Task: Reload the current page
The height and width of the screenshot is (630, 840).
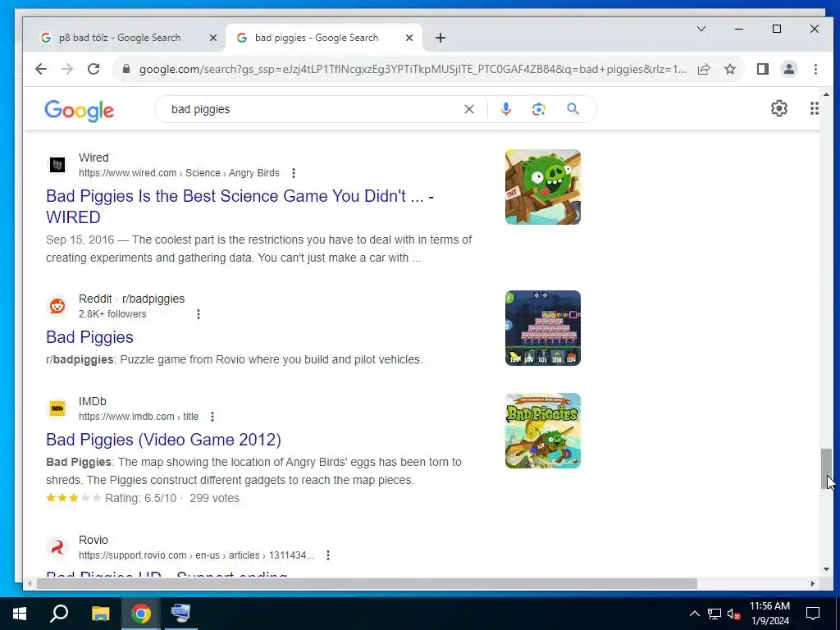Action: click(x=94, y=69)
